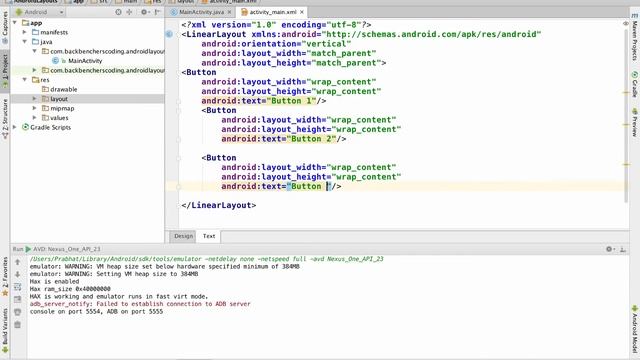This screenshot has height=360, width=640.
Task: Click the '"Button 2"' string in the editor
Action: [x=311, y=139]
